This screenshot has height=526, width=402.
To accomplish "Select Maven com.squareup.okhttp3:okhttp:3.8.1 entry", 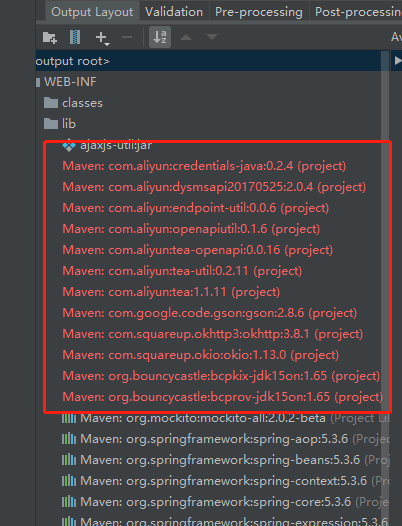I will coord(213,334).
